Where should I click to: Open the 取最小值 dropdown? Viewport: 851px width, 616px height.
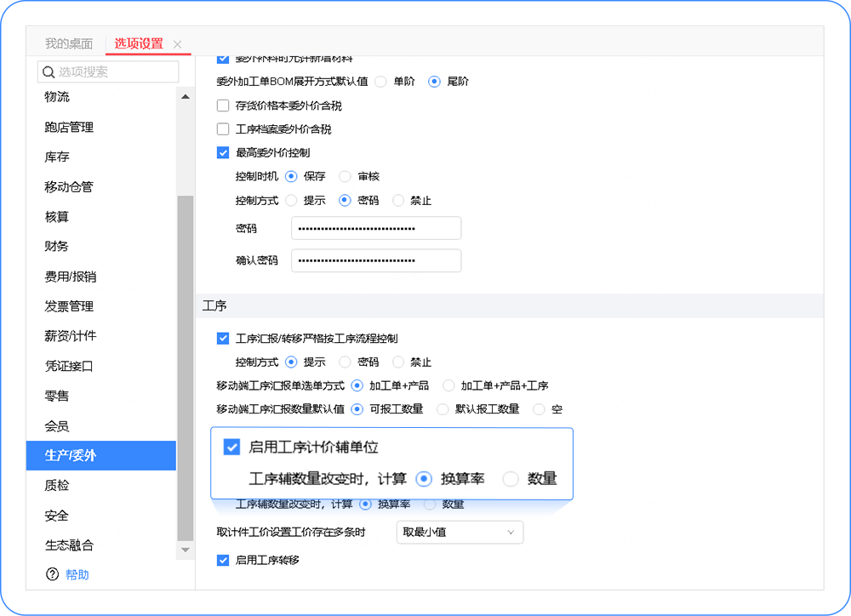point(460,533)
